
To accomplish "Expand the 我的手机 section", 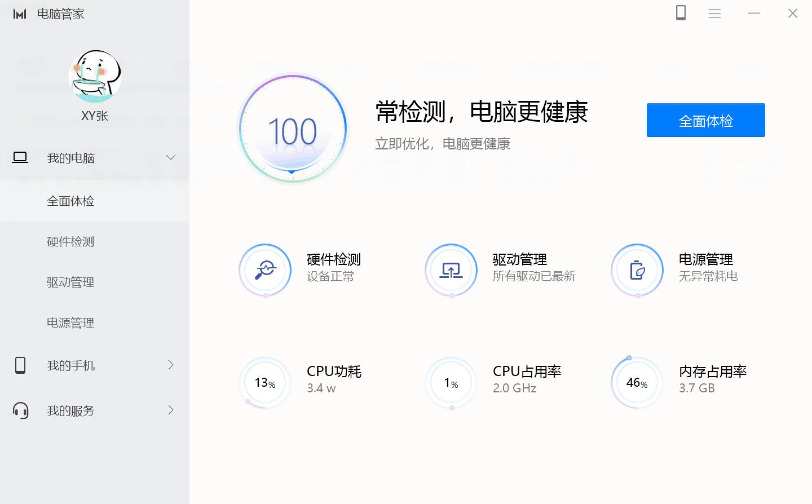I will pos(171,365).
